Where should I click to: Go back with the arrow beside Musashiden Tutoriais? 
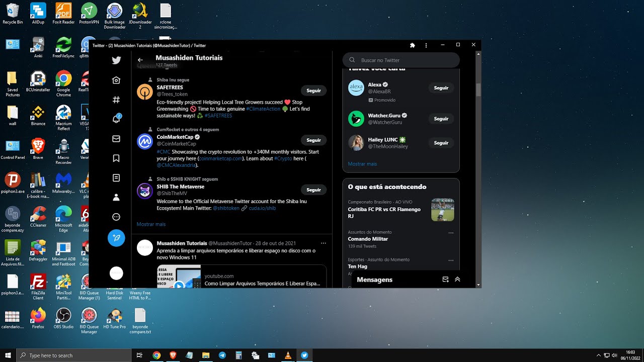[140, 60]
